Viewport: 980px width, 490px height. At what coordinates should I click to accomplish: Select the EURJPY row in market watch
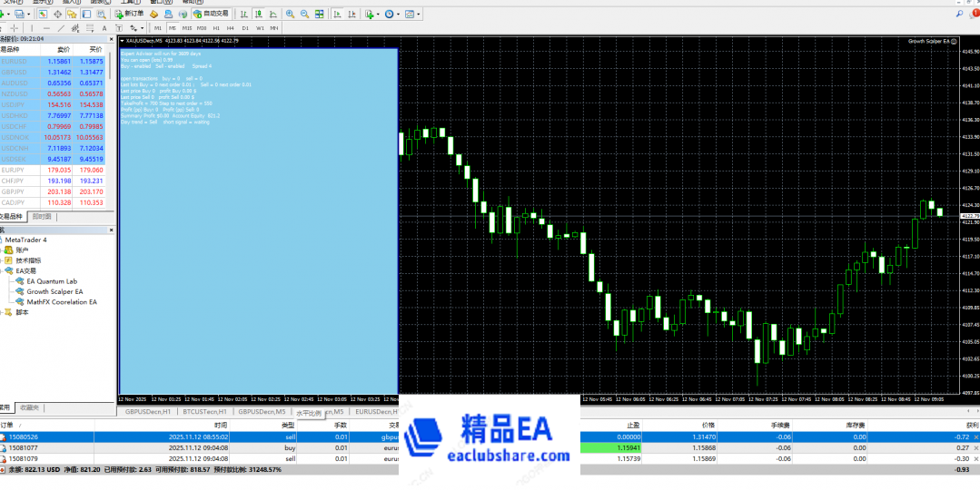13,170
